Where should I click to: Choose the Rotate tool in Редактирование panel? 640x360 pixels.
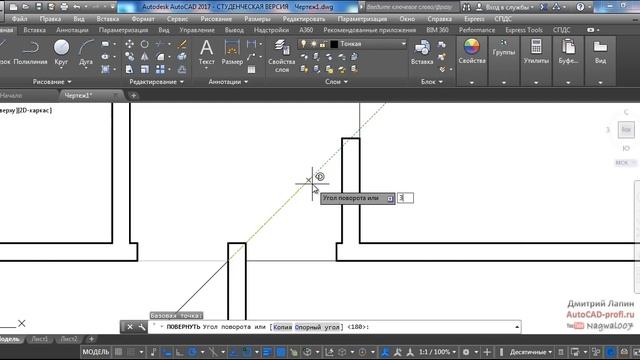pyautogui.click(x=144, y=44)
